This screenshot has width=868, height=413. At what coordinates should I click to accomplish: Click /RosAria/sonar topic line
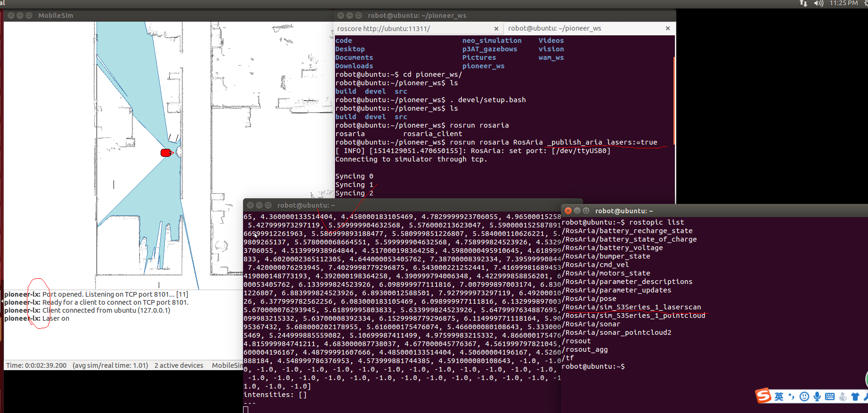[x=591, y=324]
